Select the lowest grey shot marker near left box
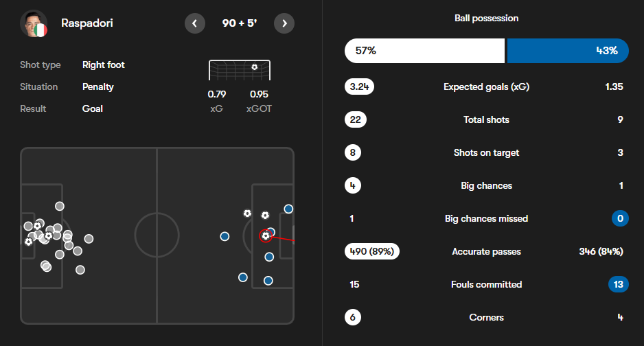 point(80,270)
